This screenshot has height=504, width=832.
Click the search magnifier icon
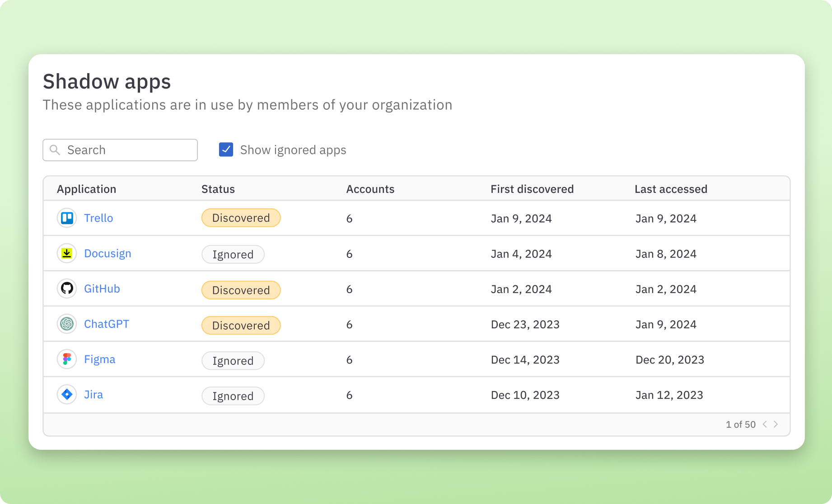55,149
